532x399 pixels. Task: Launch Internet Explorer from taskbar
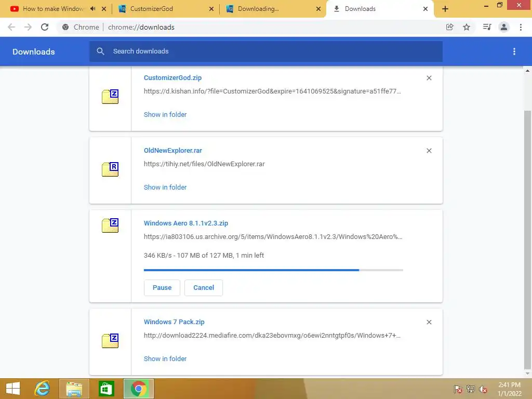click(43, 389)
